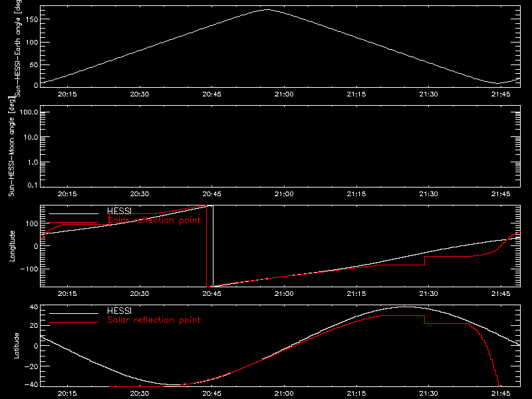Click the -100 tick on Longitude plot
Image resolution: width=532 pixels, height=399 pixels.
click(x=29, y=269)
